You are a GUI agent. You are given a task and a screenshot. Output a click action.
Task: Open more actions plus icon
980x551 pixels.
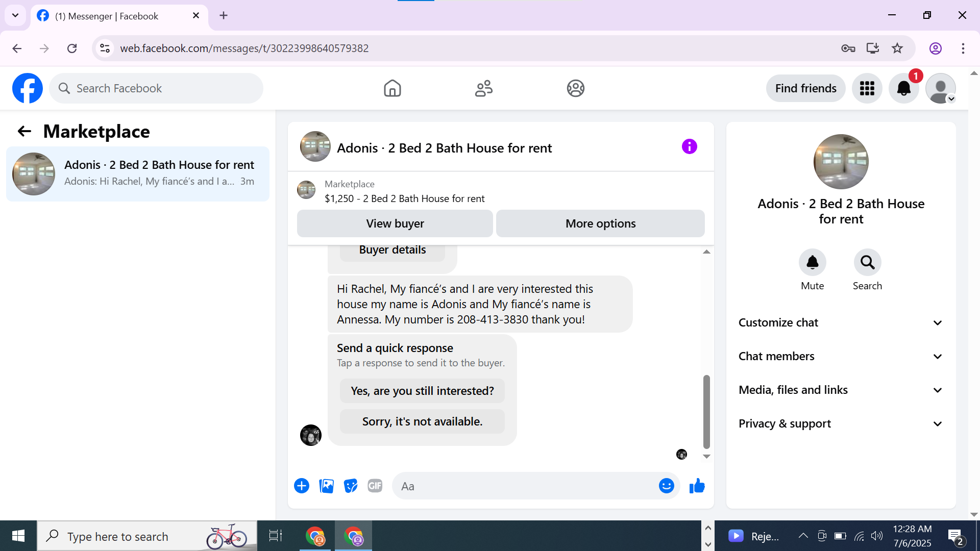click(x=302, y=486)
